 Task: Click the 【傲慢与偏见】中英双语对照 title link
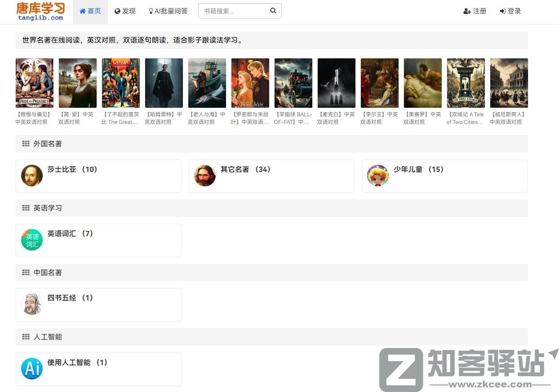click(33, 118)
